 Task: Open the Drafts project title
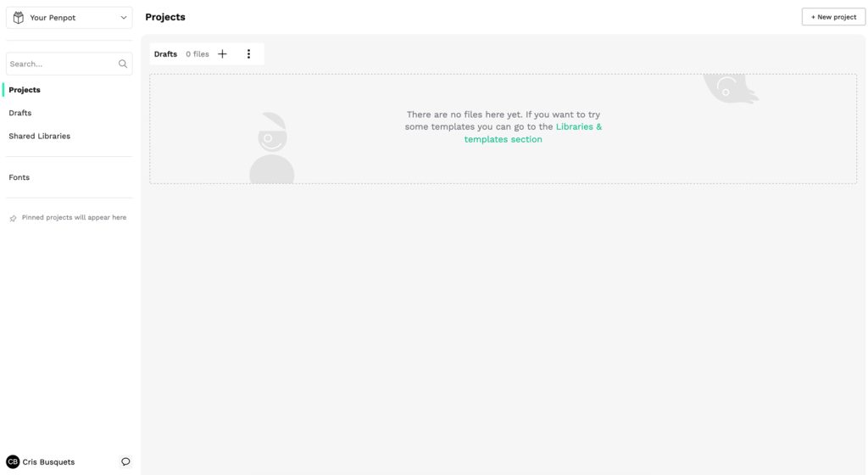(165, 54)
